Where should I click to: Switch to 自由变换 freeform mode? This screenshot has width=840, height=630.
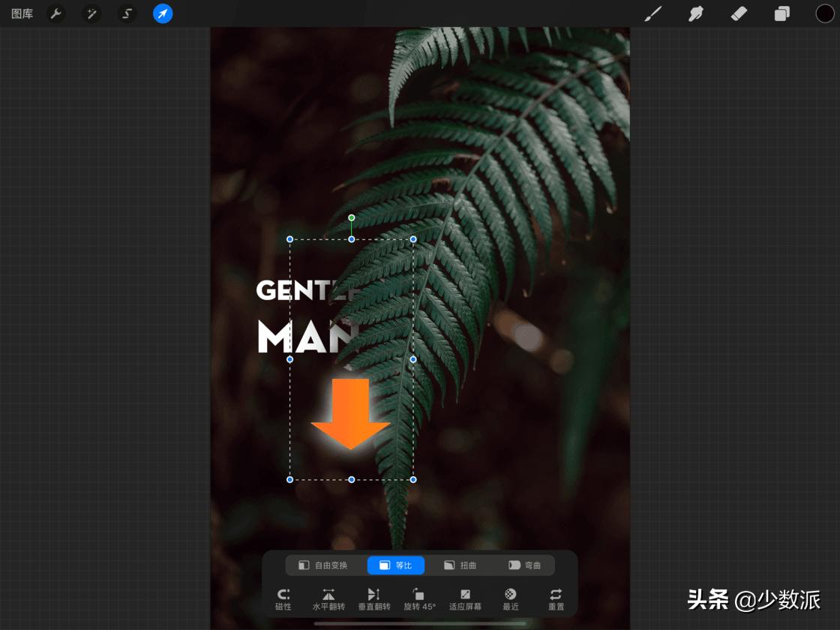coord(322,565)
